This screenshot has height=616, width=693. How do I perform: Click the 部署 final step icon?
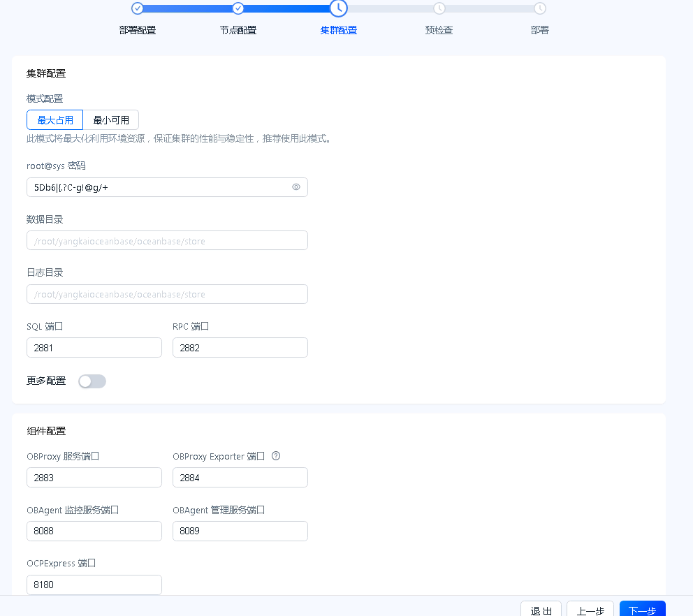[x=539, y=8]
